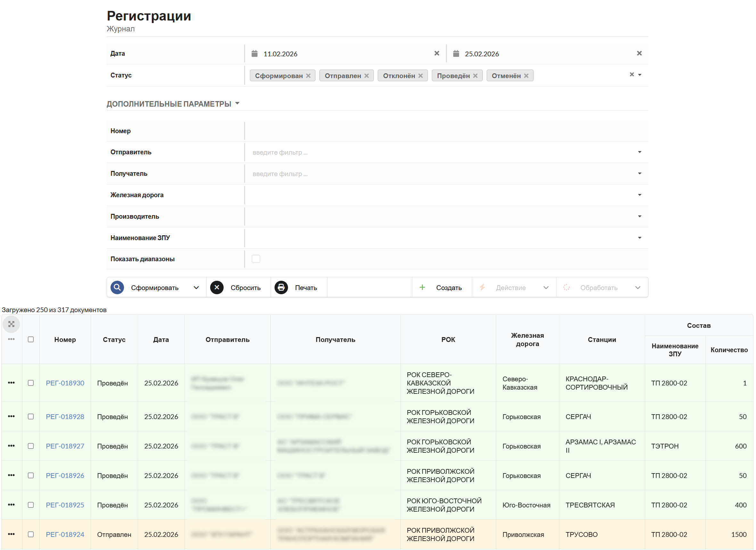756x550 pixels.
Task: Clear the start date 11.02.2026
Action: coord(437,53)
